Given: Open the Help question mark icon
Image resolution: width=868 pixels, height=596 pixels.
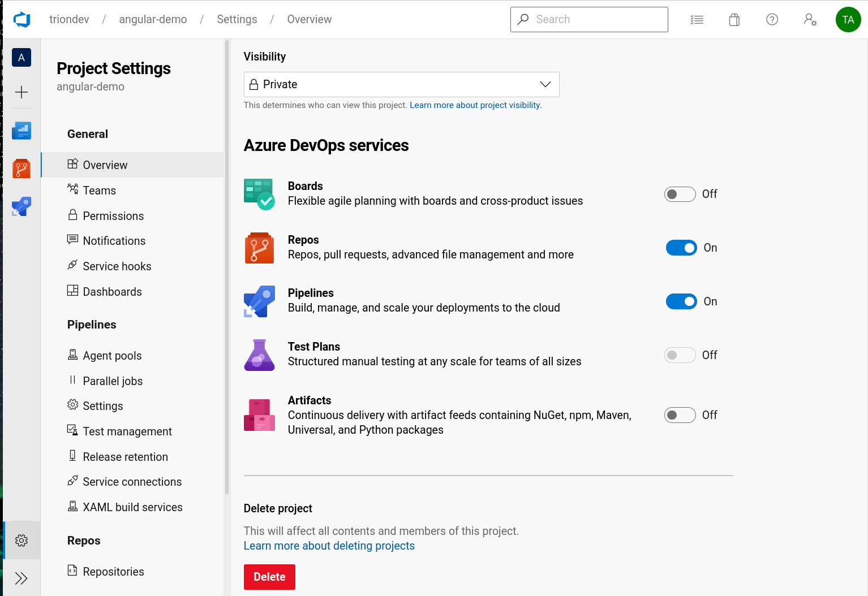Looking at the screenshot, I should (x=772, y=20).
